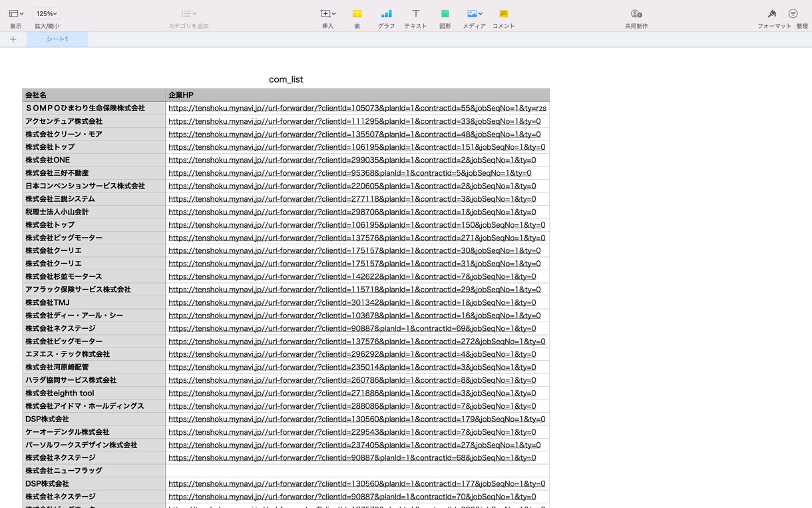Click the Table (表) toolbar icon
The height and width of the screenshot is (508, 812).
coord(357,13)
